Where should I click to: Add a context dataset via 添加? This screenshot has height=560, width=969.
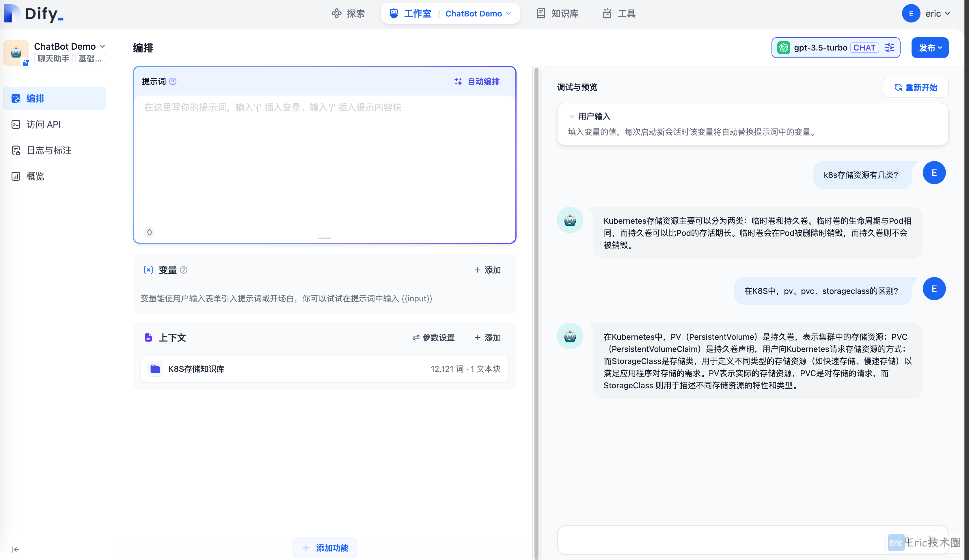pos(488,337)
